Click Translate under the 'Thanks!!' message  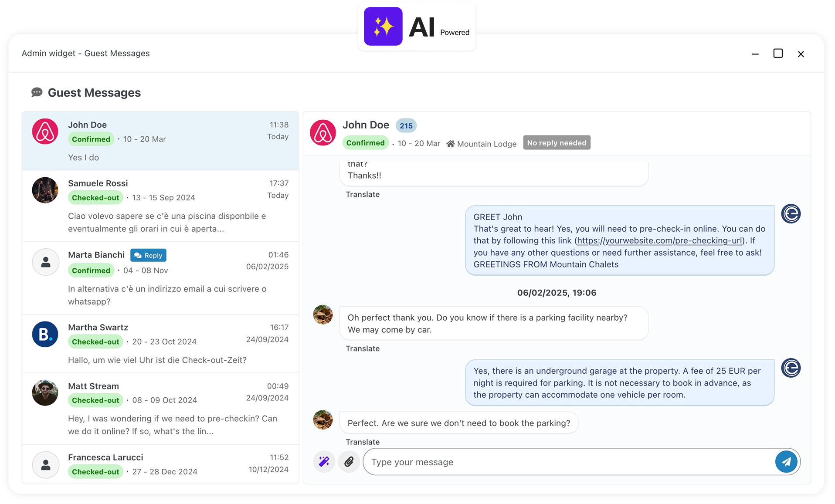pyautogui.click(x=363, y=194)
